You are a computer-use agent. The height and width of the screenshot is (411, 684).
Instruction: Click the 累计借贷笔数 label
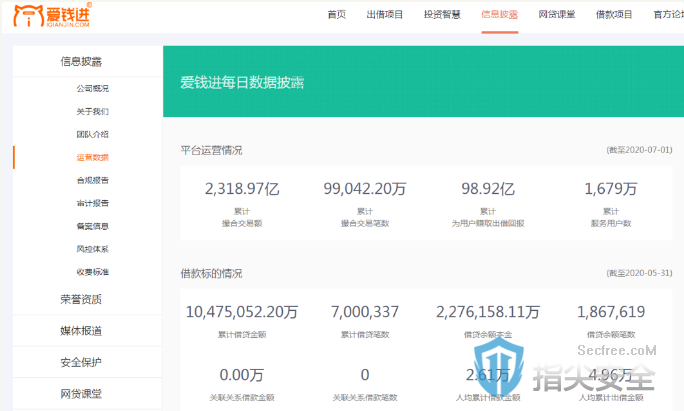click(365, 335)
